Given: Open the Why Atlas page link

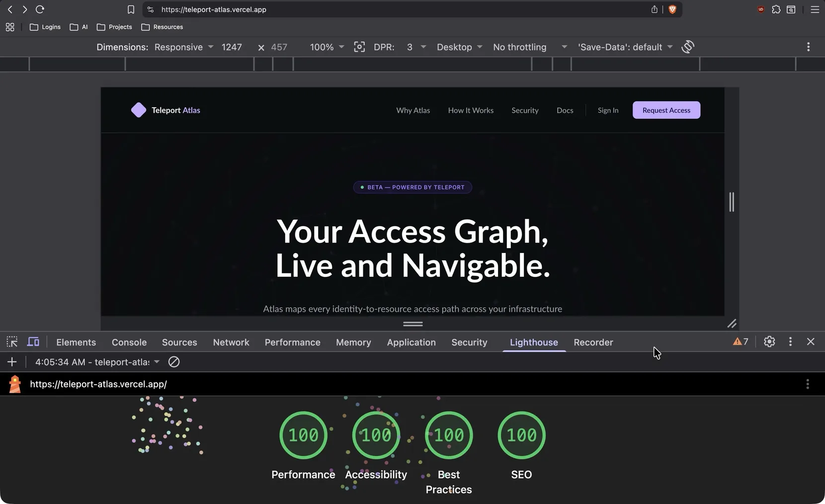Looking at the screenshot, I should pos(413,110).
